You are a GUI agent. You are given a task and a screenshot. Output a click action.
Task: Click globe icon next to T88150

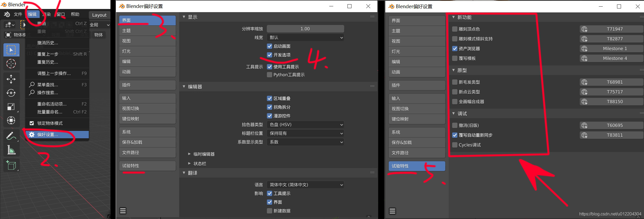[x=584, y=102]
